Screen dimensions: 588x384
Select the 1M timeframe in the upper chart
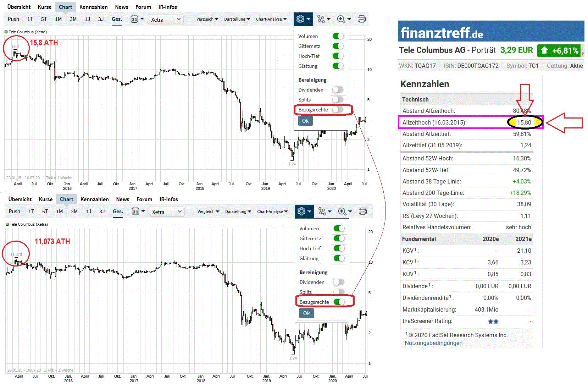[58, 19]
